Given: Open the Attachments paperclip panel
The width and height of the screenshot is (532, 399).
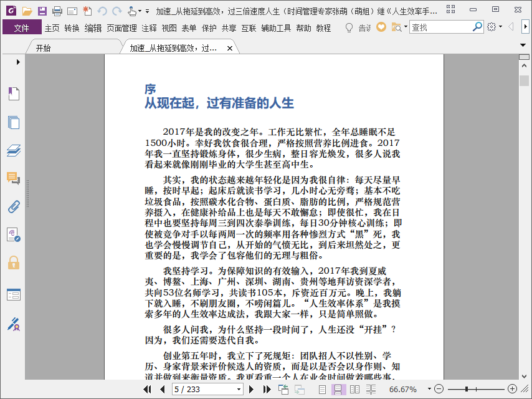Looking at the screenshot, I should [14, 206].
